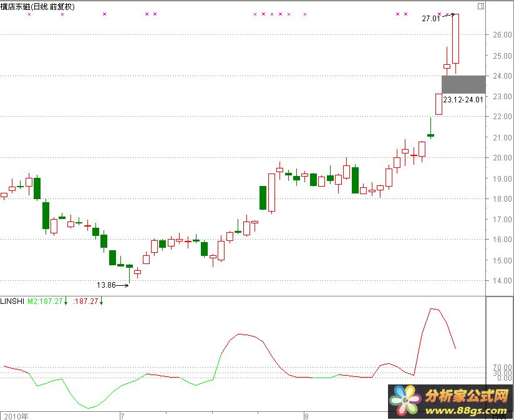
Task: Select the 13.86 low price label
Action: click(106, 285)
